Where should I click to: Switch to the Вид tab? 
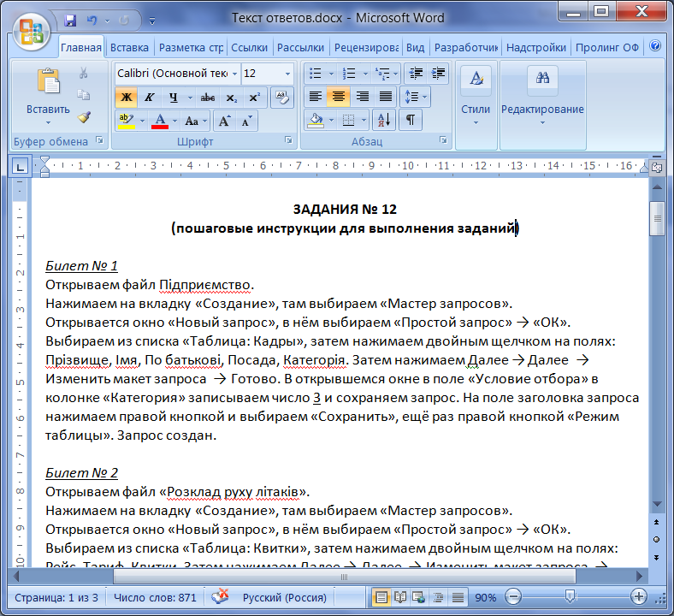415,47
